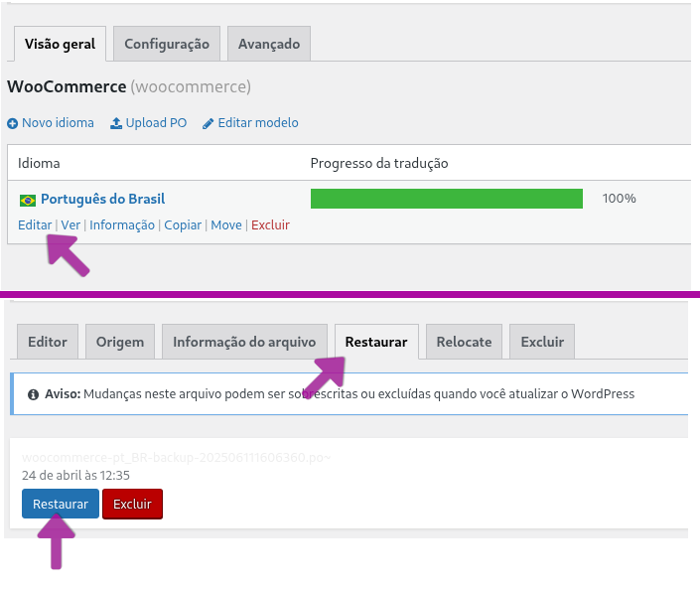The image size is (700, 590).
Task: Click the plus icon beside Novo idioma
Action: pyautogui.click(x=13, y=123)
